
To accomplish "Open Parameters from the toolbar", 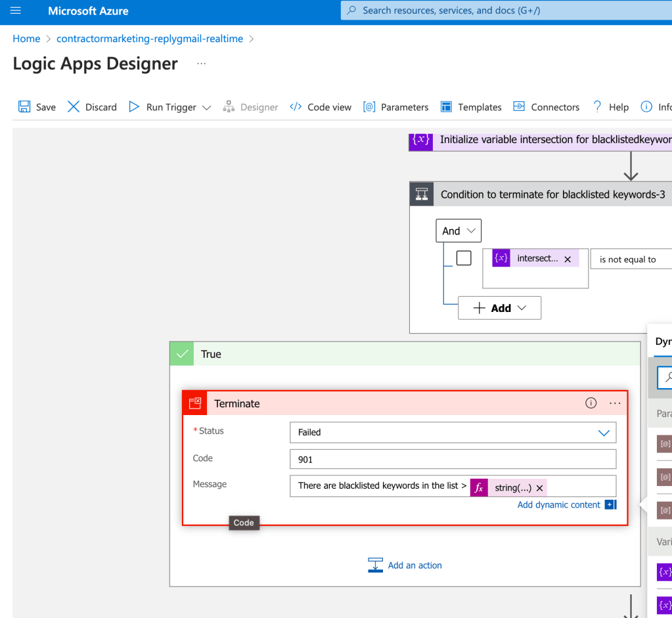I will click(x=395, y=106).
